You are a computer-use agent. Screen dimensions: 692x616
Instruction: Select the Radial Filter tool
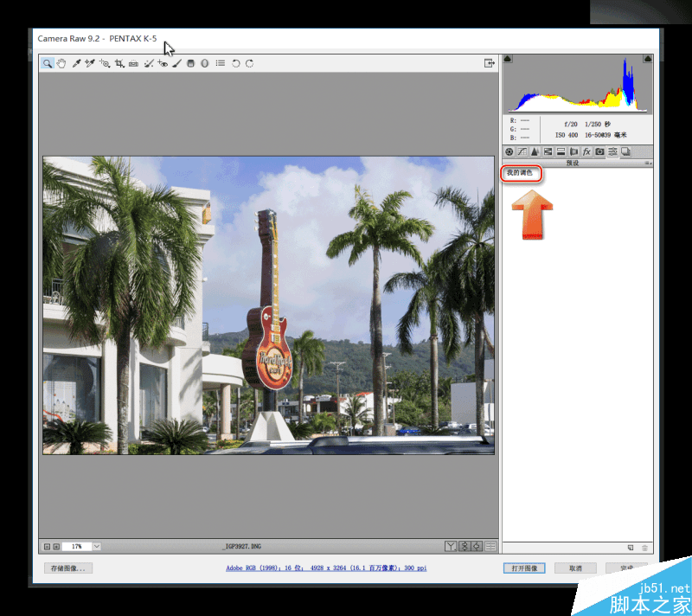(x=205, y=63)
